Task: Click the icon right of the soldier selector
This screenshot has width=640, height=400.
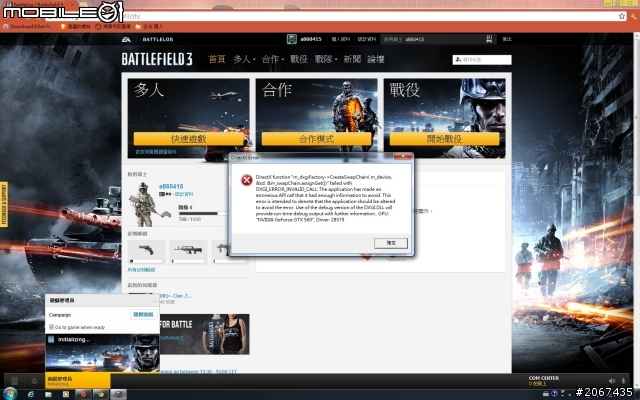Action: coord(489,39)
